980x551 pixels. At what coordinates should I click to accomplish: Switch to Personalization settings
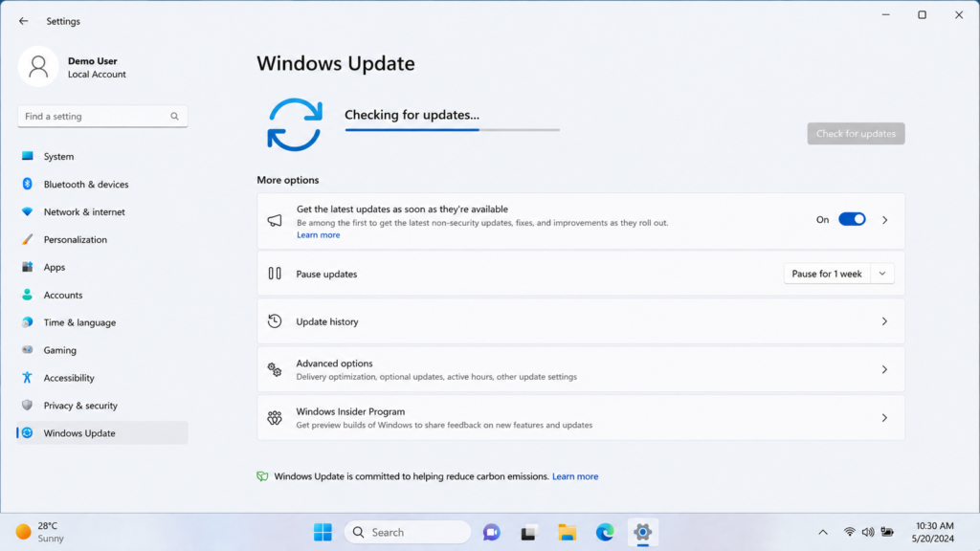pyautogui.click(x=102, y=239)
